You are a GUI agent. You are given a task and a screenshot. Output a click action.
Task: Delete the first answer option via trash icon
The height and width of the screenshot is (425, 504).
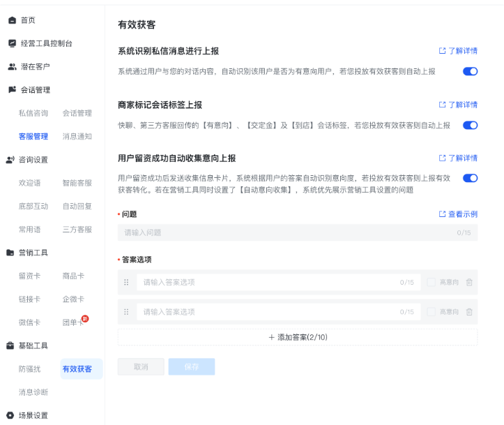click(469, 282)
